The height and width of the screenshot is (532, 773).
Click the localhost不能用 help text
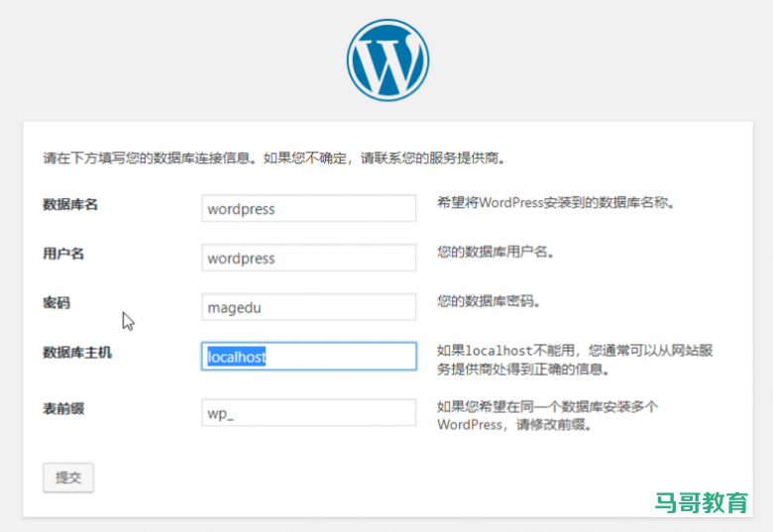click(x=575, y=360)
